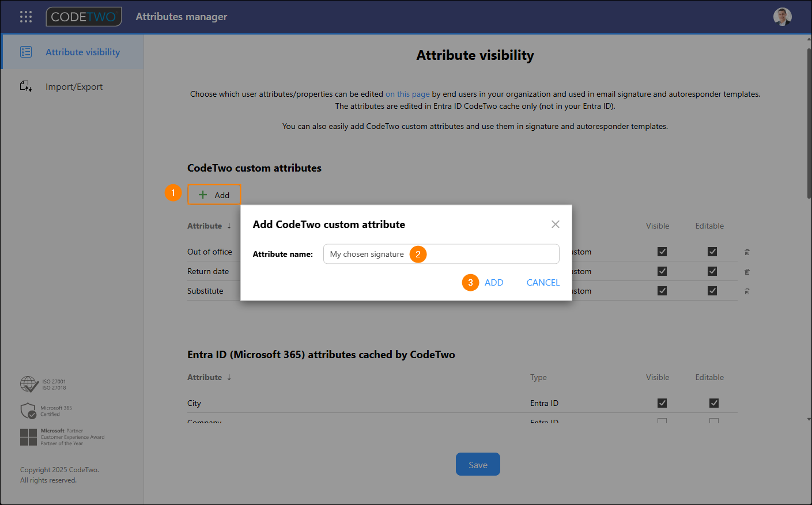Uncheck Visible for Out of office

tap(662, 252)
